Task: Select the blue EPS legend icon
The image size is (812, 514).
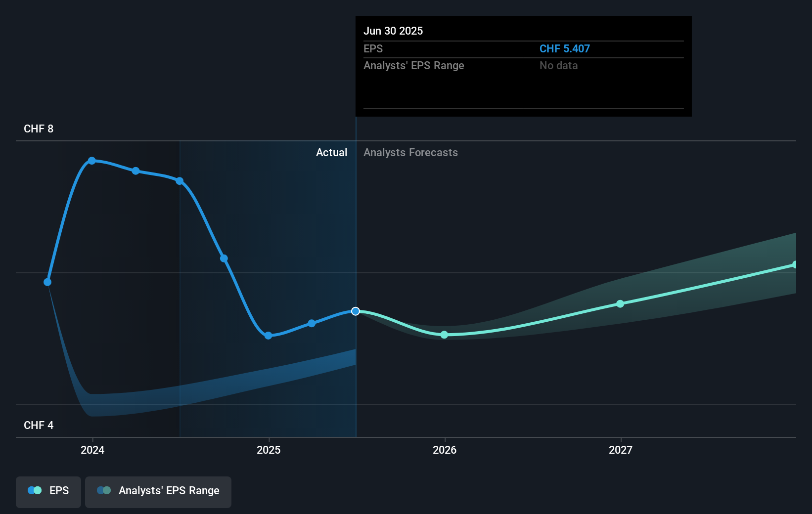Action: (34, 490)
